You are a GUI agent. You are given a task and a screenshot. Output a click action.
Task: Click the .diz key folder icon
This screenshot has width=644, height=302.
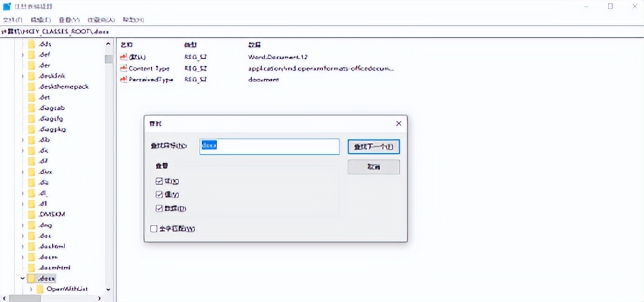pos(31,182)
